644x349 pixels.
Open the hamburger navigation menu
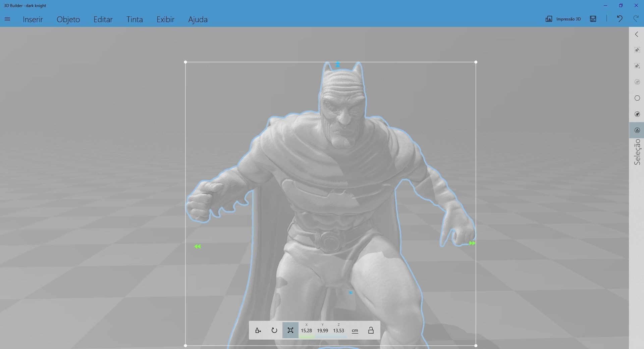(x=7, y=19)
